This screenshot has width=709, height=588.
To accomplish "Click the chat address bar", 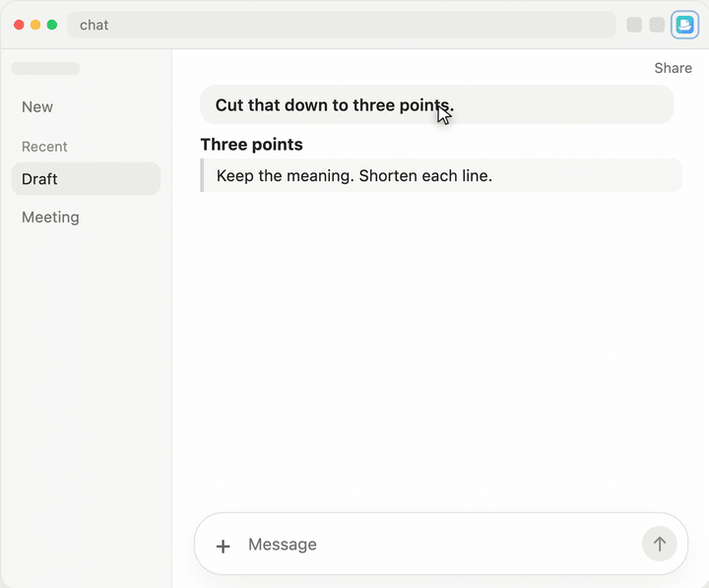I will tap(342, 25).
